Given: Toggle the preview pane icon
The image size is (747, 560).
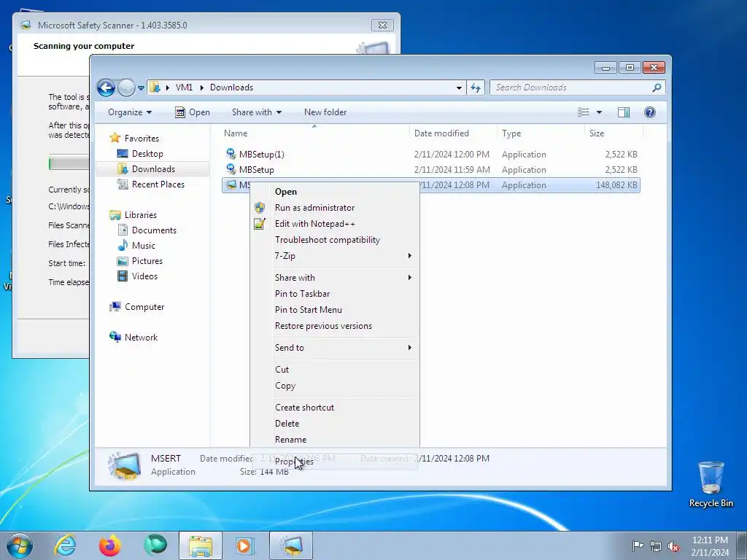Looking at the screenshot, I should (x=624, y=112).
